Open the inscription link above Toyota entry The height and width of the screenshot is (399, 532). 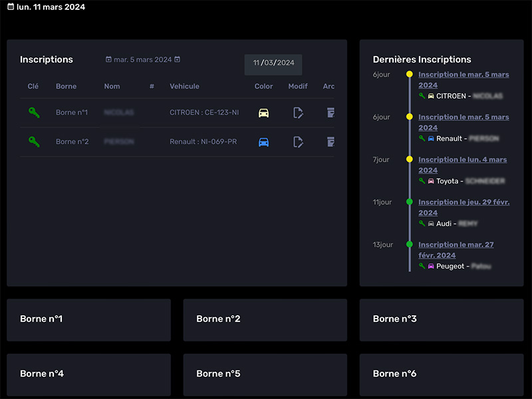click(462, 165)
